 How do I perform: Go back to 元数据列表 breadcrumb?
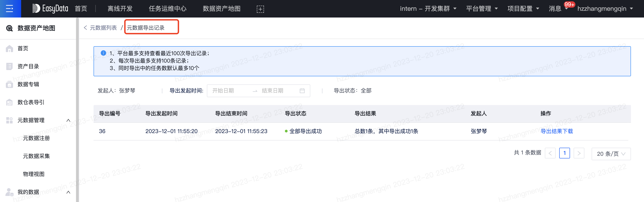[x=103, y=28]
